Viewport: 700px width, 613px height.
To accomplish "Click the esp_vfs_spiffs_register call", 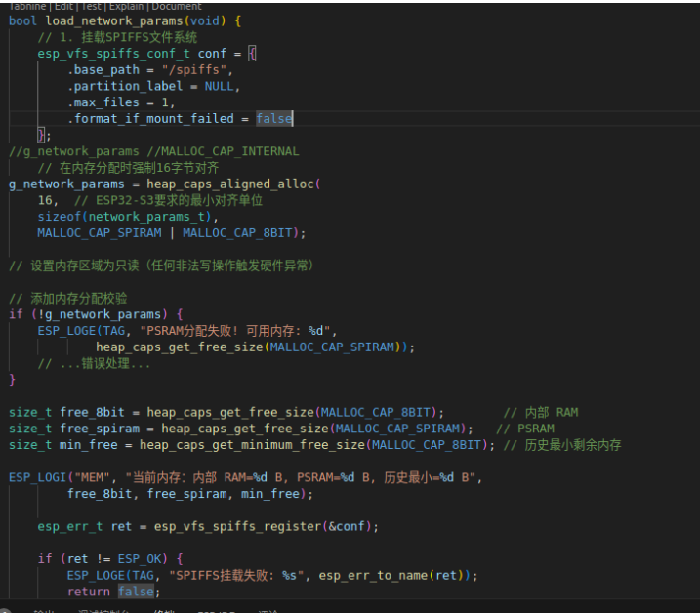I will point(237,526).
